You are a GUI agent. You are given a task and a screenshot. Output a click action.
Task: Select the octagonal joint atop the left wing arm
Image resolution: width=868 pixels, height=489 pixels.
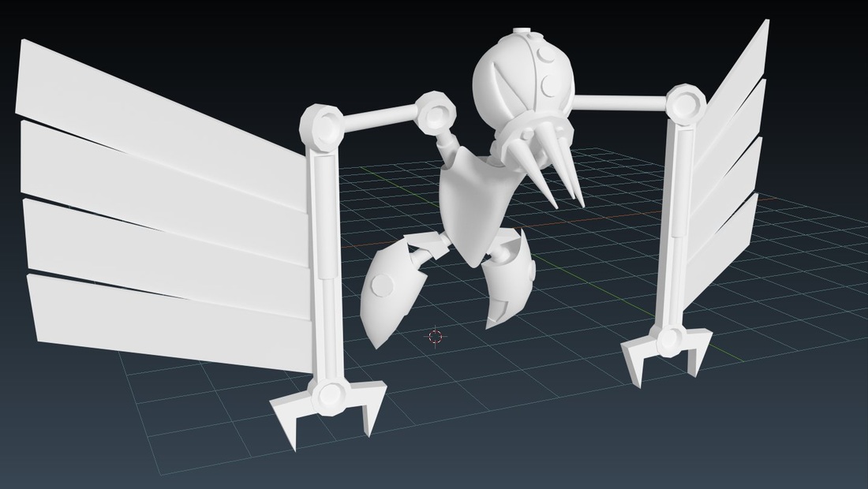pyautogui.click(x=323, y=127)
